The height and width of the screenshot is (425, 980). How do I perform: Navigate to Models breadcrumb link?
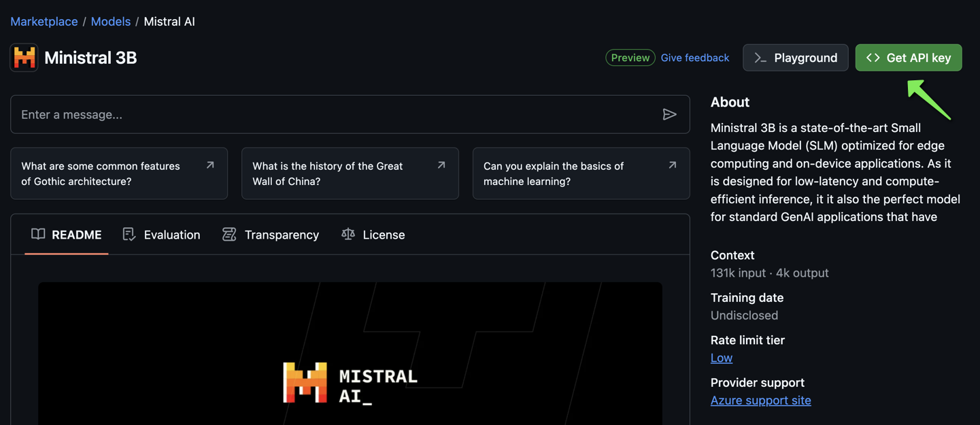click(111, 22)
